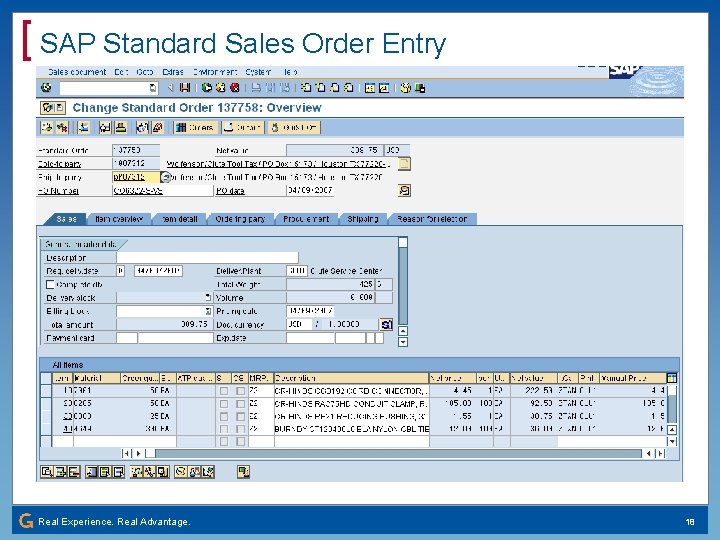Viewport: 720px width, 540px height.
Task: Click the PO Number input field
Action: (163, 191)
